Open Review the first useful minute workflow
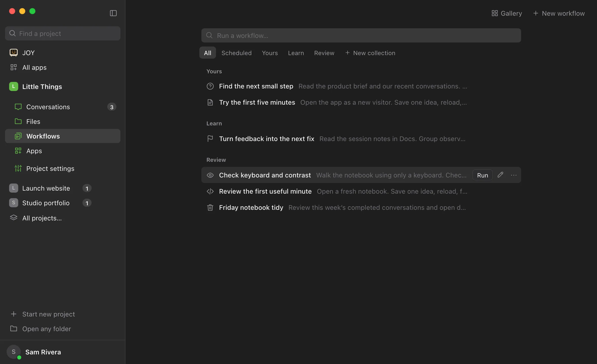Viewport: 597px width, 364px height. click(x=361, y=191)
